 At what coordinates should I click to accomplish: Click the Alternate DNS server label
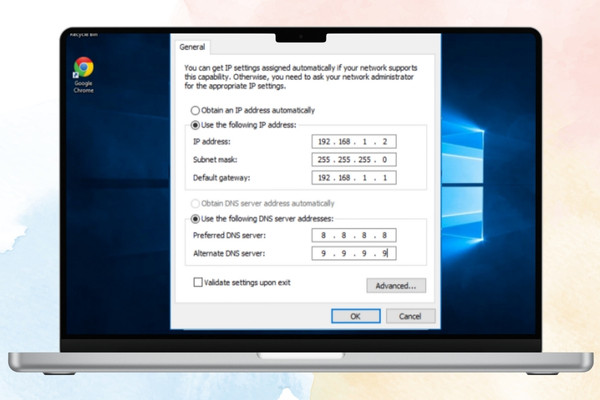coord(229,253)
